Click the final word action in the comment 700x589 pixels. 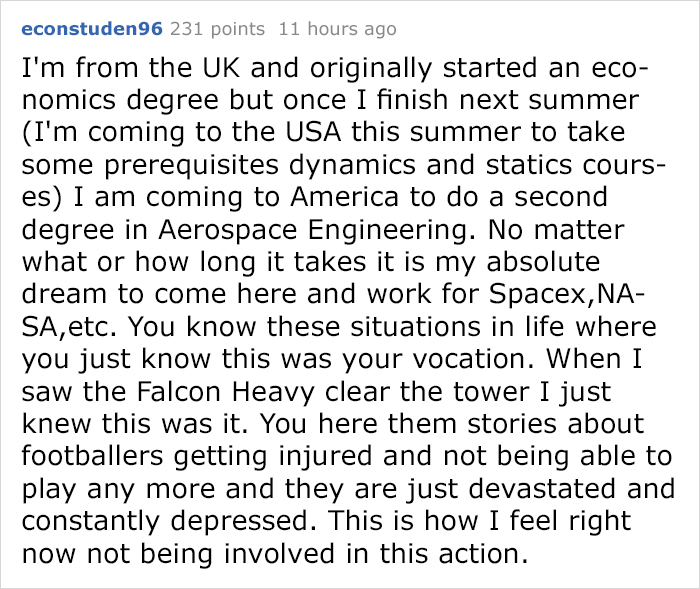pyautogui.click(x=479, y=554)
